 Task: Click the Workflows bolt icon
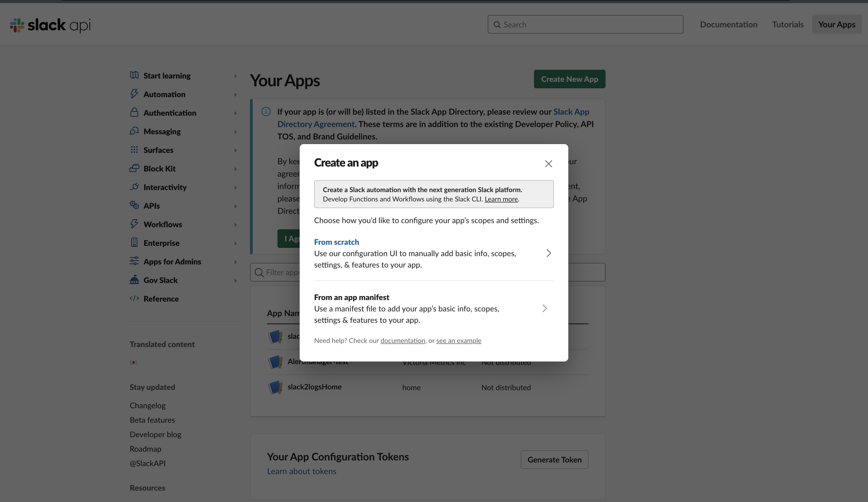[134, 224]
